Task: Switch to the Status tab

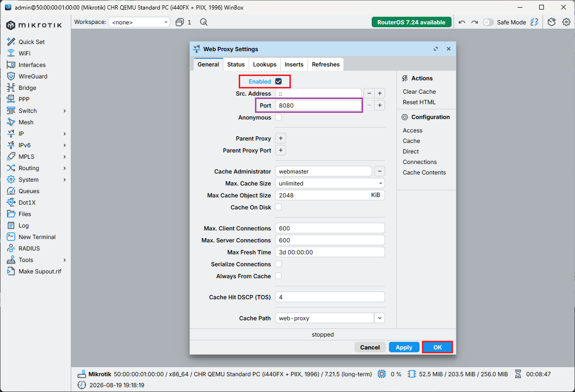Action: (x=236, y=65)
